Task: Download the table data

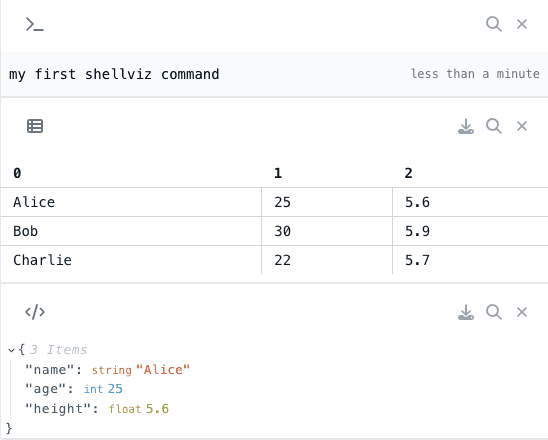Action: [466, 126]
